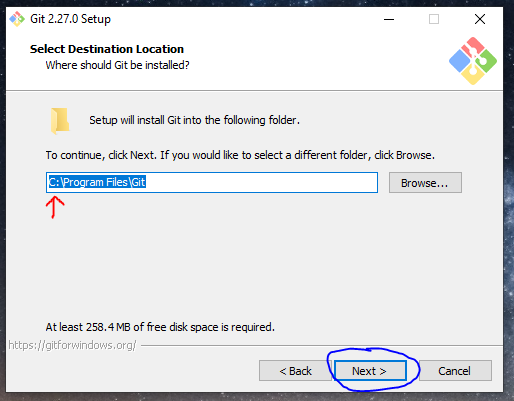
Task: Click the greyed-out maximize button
Action: point(434,19)
